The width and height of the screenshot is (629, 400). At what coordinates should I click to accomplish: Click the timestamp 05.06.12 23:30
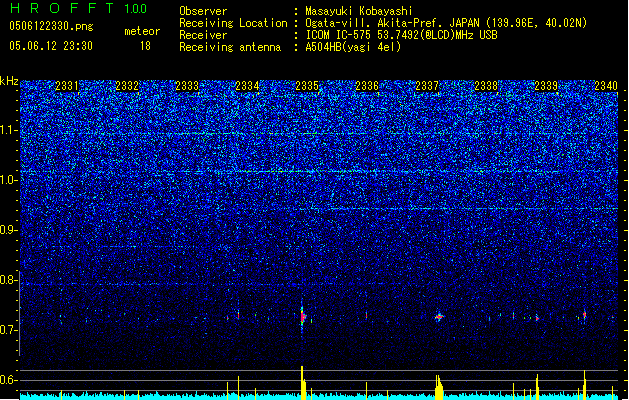(51, 46)
